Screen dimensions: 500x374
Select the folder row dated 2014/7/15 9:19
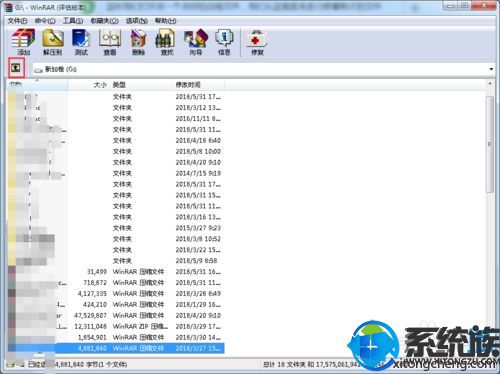tap(116, 173)
